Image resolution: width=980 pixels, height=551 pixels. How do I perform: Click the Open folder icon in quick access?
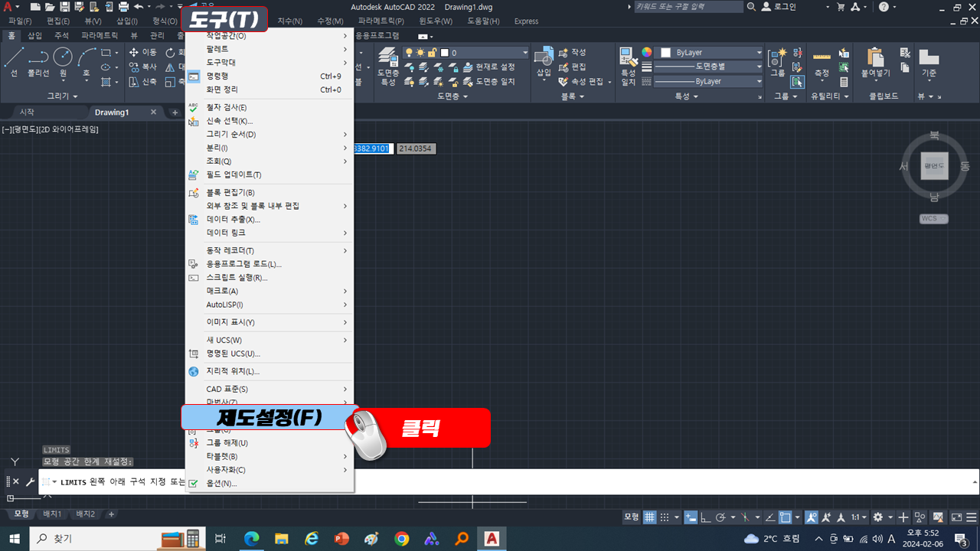click(x=49, y=7)
